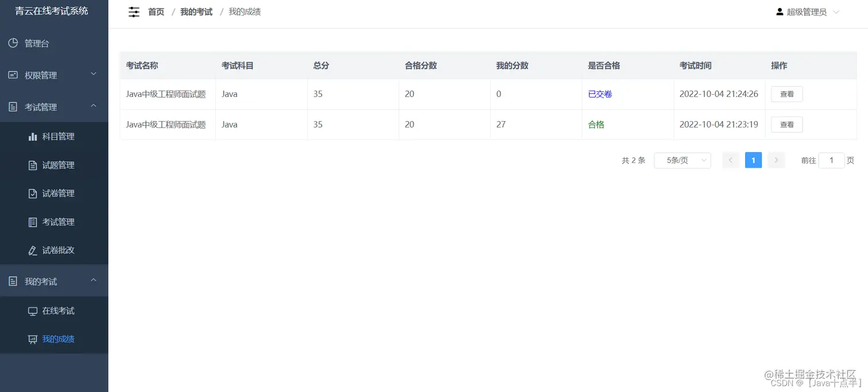Open the 试卷批改 menu item
This screenshot has width=868, height=392.
pyautogui.click(x=54, y=250)
